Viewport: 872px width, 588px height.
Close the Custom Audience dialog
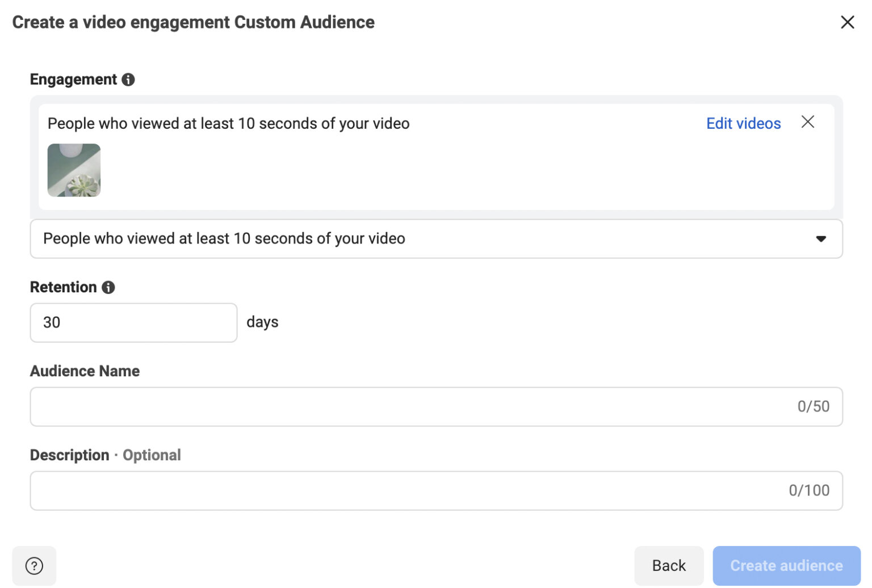pyautogui.click(x=848, y=22)
